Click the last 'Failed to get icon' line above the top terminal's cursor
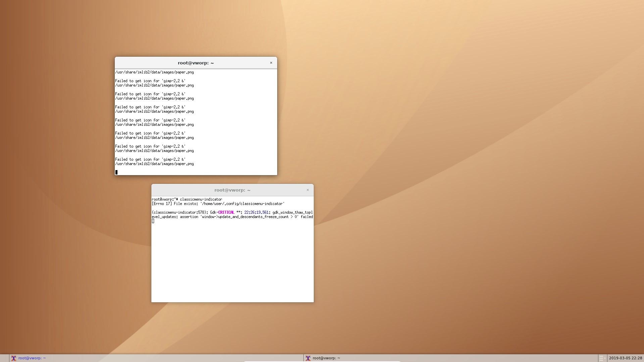Screen dimensions: 644x362 click(150, 159)
